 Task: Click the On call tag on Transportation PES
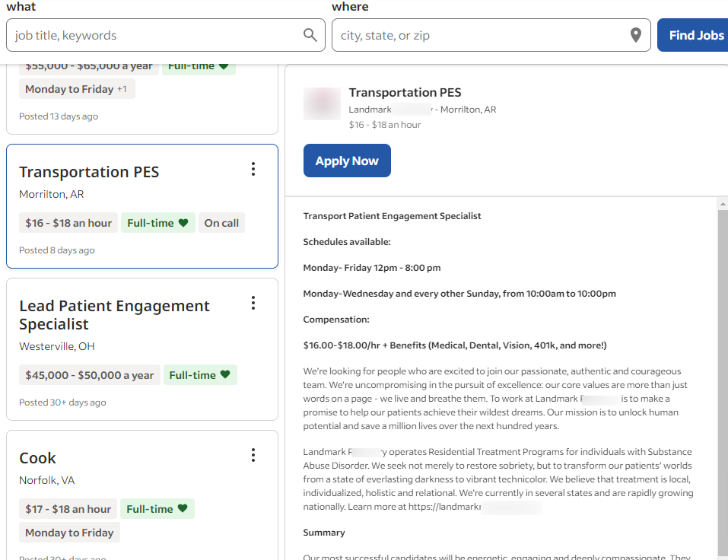coord(221,223)
